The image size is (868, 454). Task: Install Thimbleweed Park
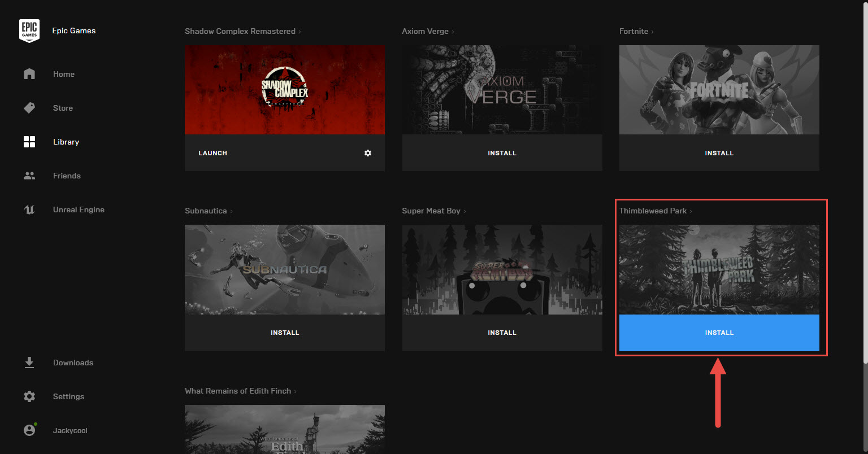(x=719, y=333)
